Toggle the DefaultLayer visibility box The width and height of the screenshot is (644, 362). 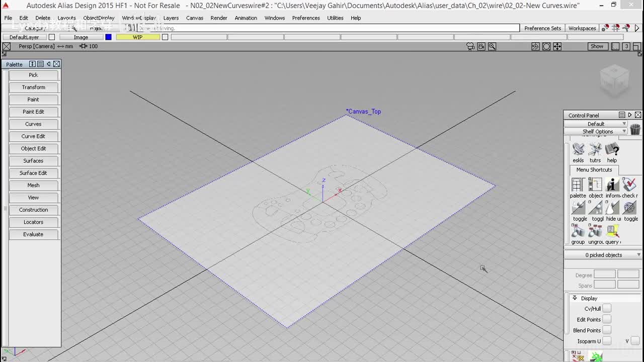[51, 37]
